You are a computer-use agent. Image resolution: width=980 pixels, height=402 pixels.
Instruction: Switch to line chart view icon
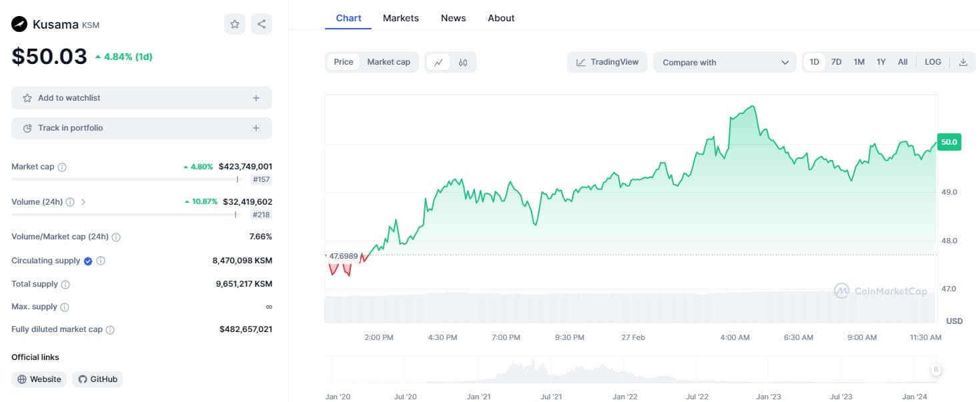(x=438, y=63)
